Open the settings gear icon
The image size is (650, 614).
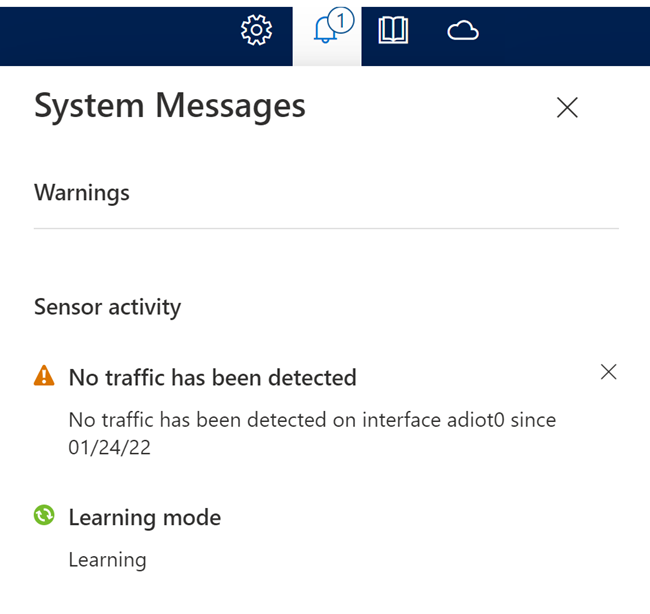click(x=256, y=30)
